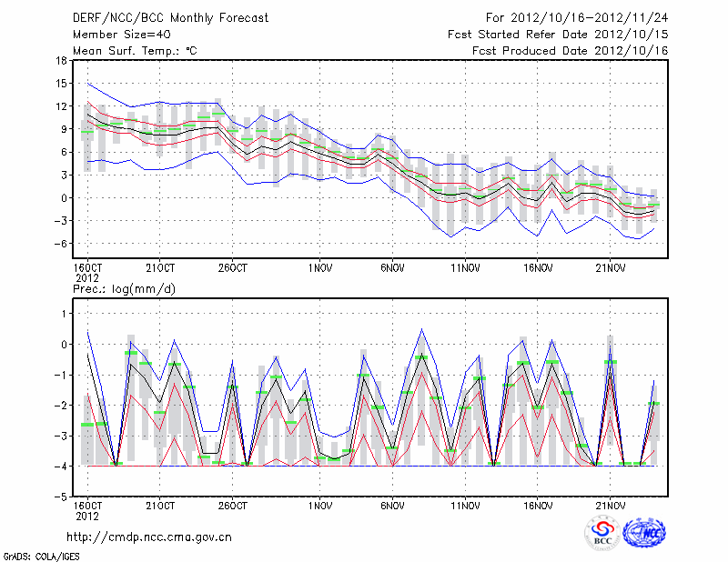Select 11NOV on the temperature chart axis

465,268
